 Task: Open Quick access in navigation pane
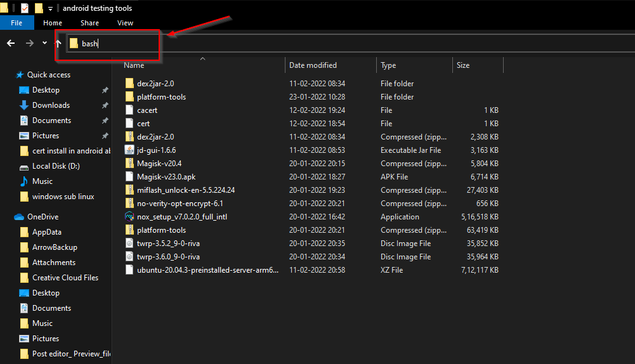pyautogui.click(x=49, y=75)
